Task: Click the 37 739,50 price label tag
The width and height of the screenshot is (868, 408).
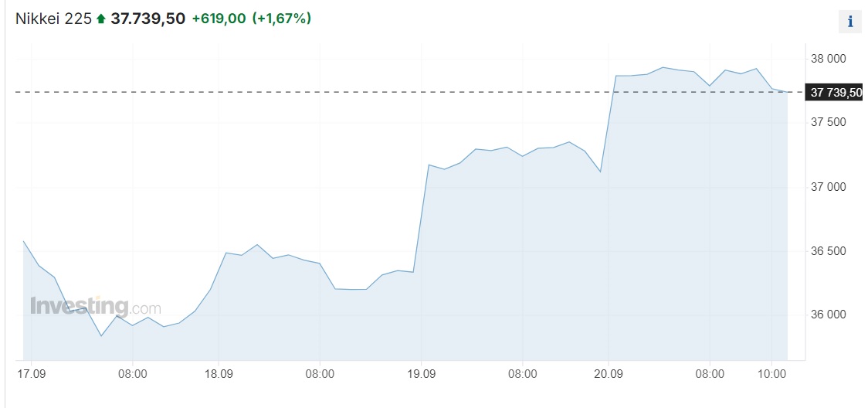Action: (834, 93)
